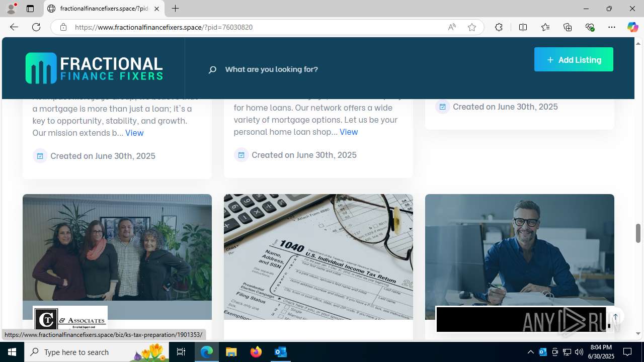
Task: Open Task View on taskbar
Action: click(181, 352)
